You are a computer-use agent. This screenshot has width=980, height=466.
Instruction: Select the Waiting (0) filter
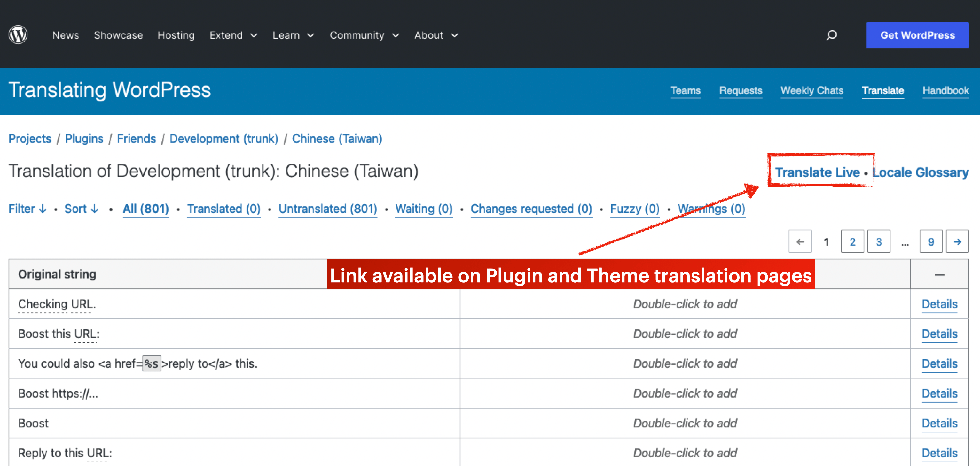[x=424, y=209]
